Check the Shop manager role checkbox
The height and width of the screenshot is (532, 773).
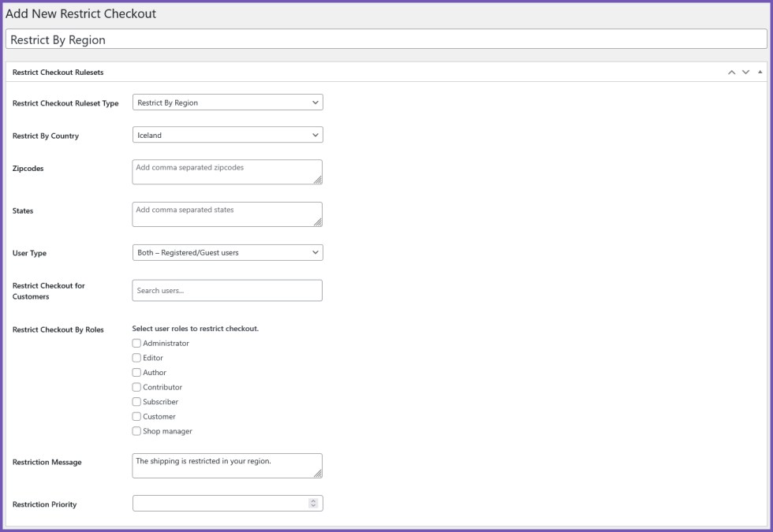(136, 431)
